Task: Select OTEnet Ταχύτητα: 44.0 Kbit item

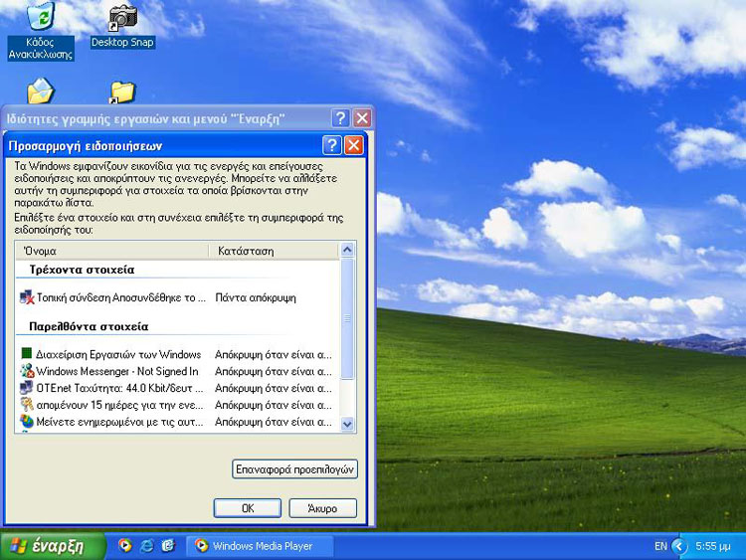Action: coord(120,388)
